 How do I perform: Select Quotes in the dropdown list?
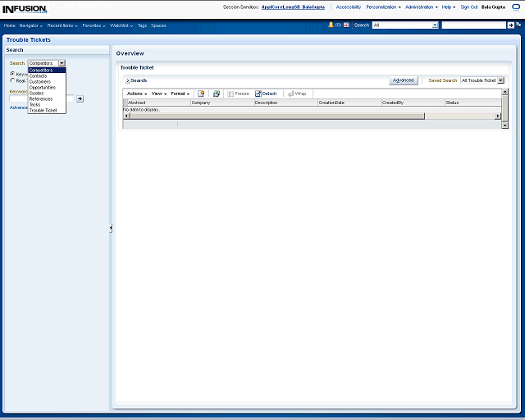(47, 94)
